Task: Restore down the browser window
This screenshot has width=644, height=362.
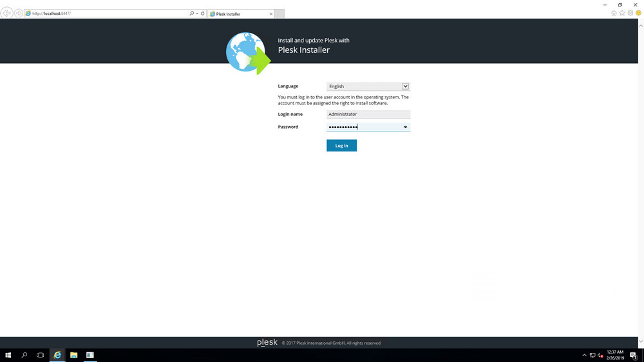Action: [x=620, y=5]
